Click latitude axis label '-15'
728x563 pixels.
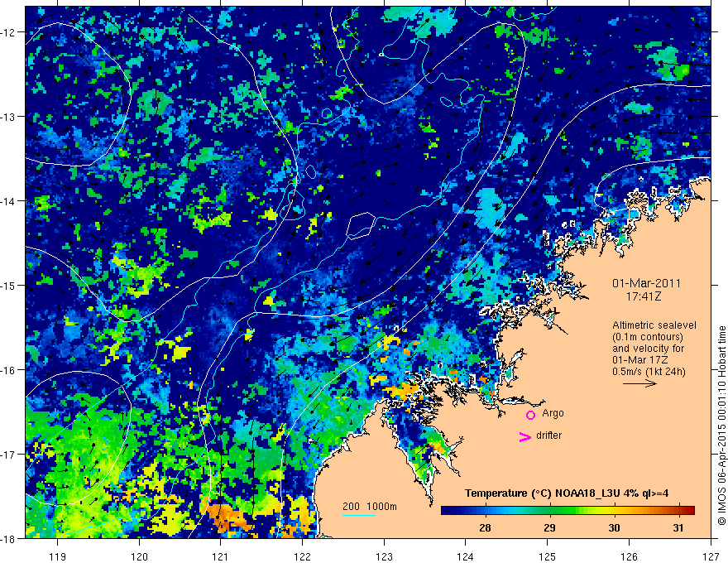tap(9, 285)
